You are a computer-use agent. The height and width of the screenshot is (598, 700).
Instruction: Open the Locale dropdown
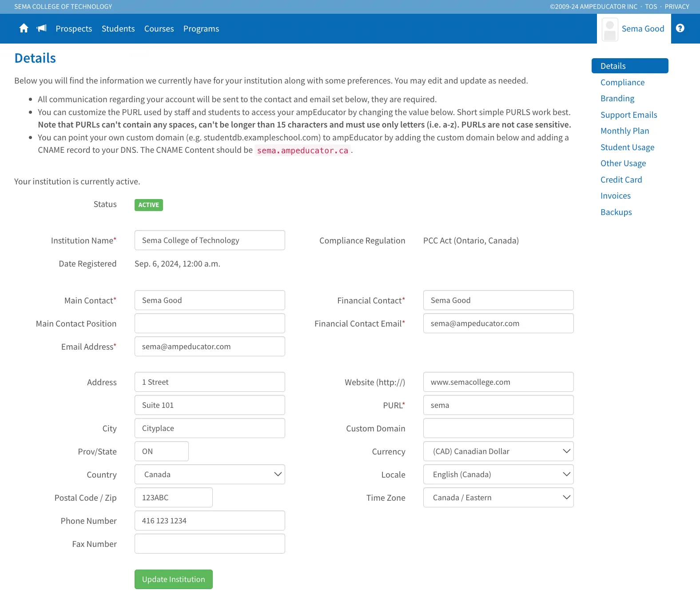(x=498, y=474)
